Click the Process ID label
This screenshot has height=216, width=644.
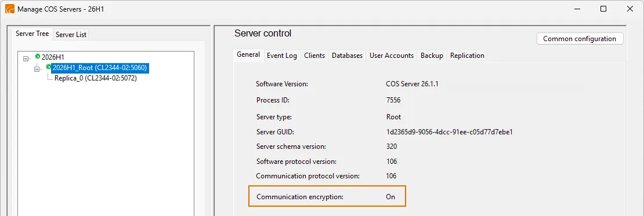point(273,100)
